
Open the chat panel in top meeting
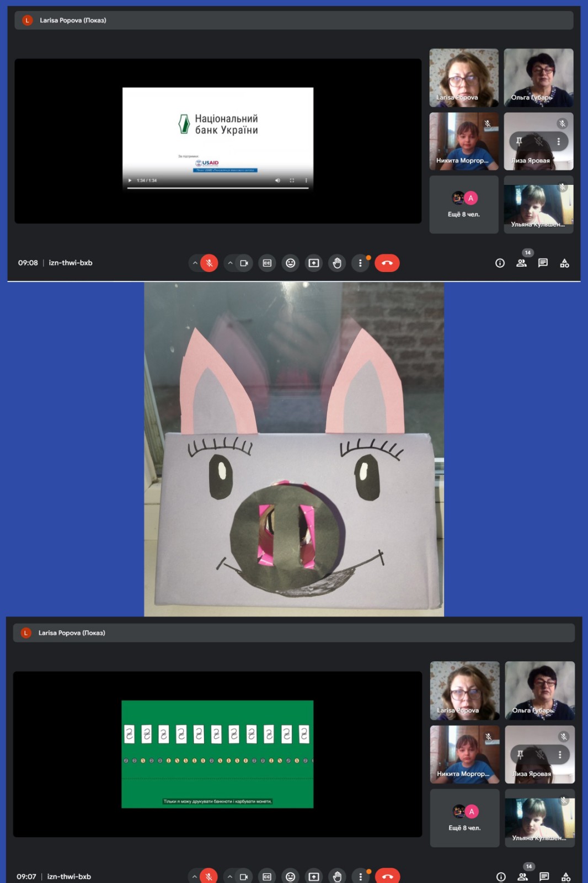pos(543,263)
